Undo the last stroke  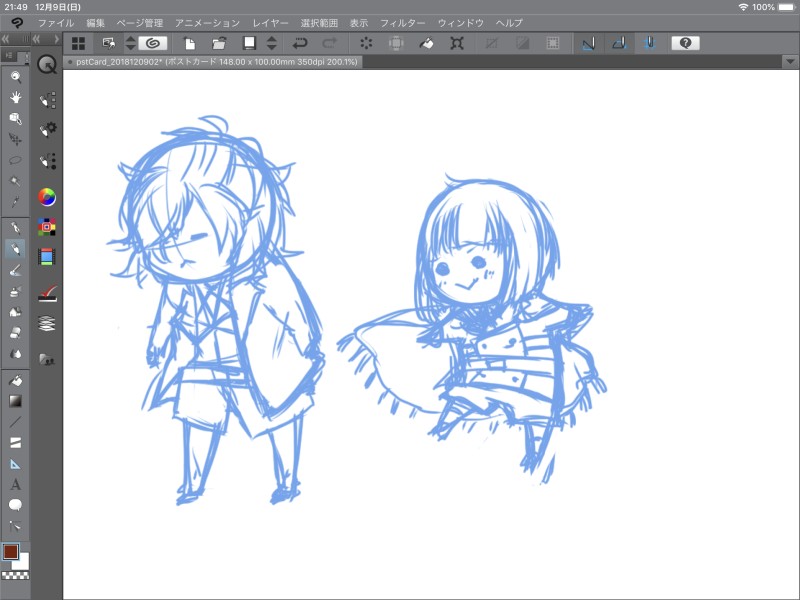300,43
